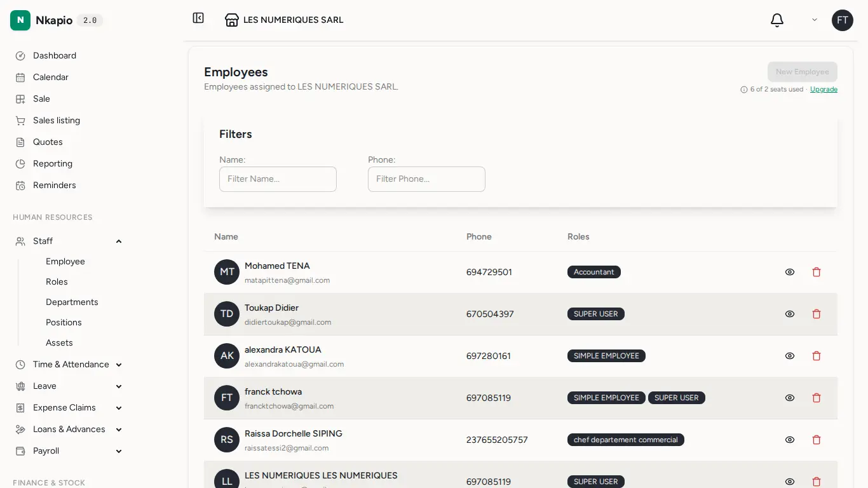The width and height of the screenshot is (868, 488).
Task: Click the Accountant role badge
Action: 594,272
